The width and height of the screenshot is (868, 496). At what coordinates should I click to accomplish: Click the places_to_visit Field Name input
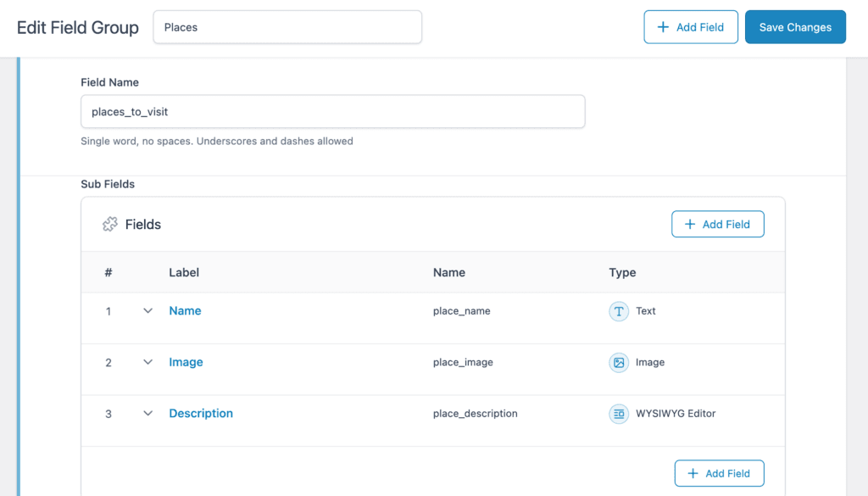[x=332, y=111]
